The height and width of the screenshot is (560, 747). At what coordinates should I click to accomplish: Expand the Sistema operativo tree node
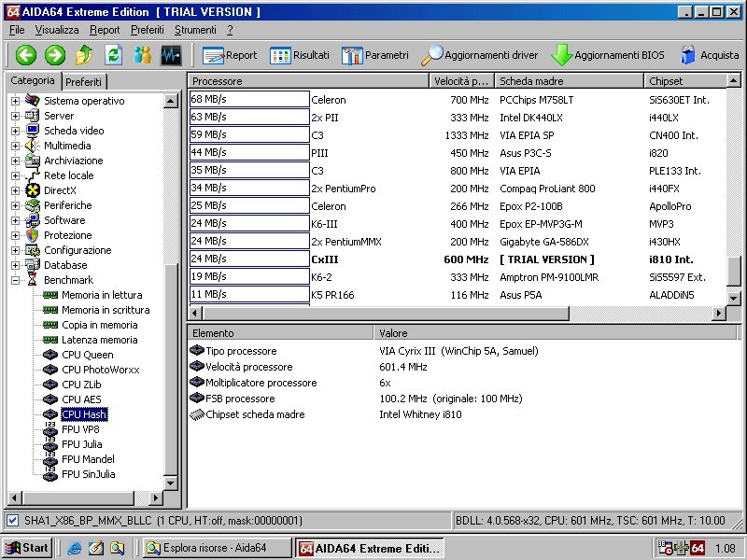[x=15, y=101]
